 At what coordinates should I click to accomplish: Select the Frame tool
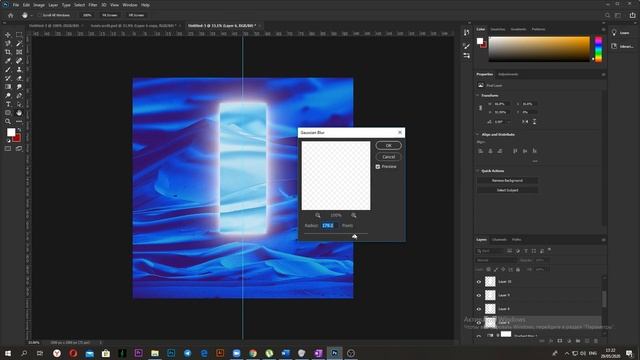[x=19, y=52]
